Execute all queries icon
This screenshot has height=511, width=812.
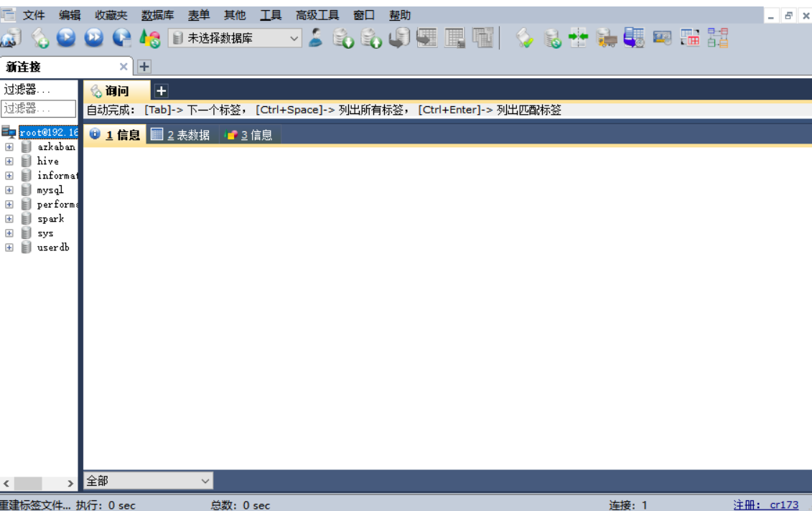(93, 39)
